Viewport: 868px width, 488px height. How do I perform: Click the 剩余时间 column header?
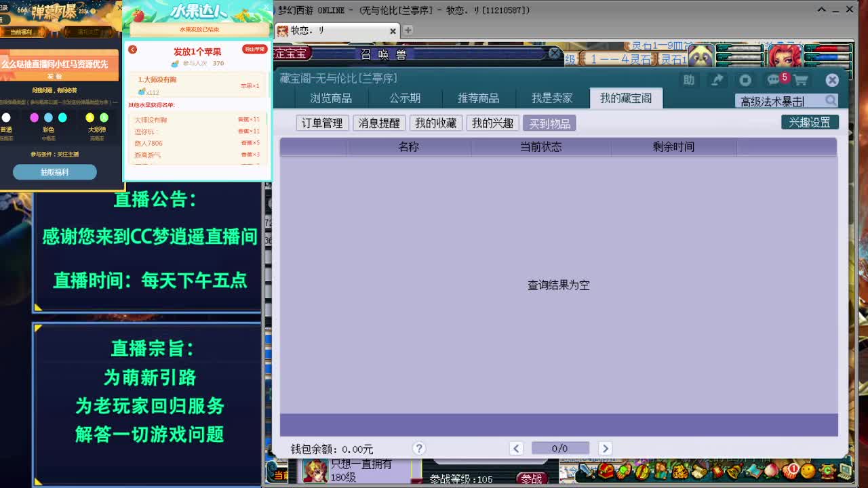click(673, 146)
